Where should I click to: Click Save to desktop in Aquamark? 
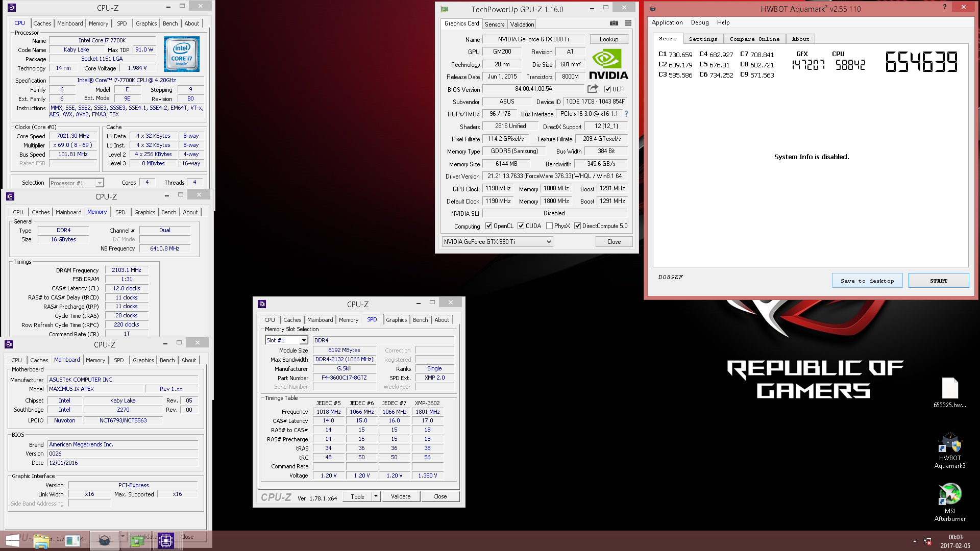[x=867, y=281]
